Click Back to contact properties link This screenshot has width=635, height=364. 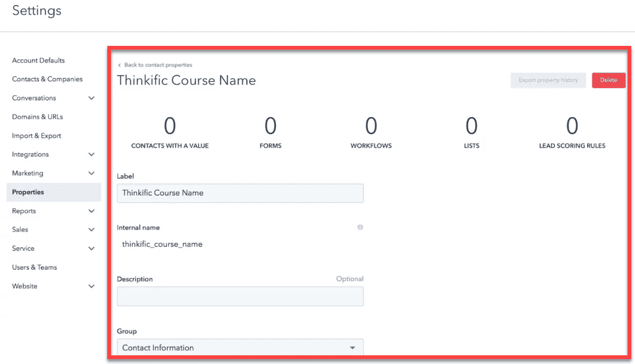click(158, 64)
